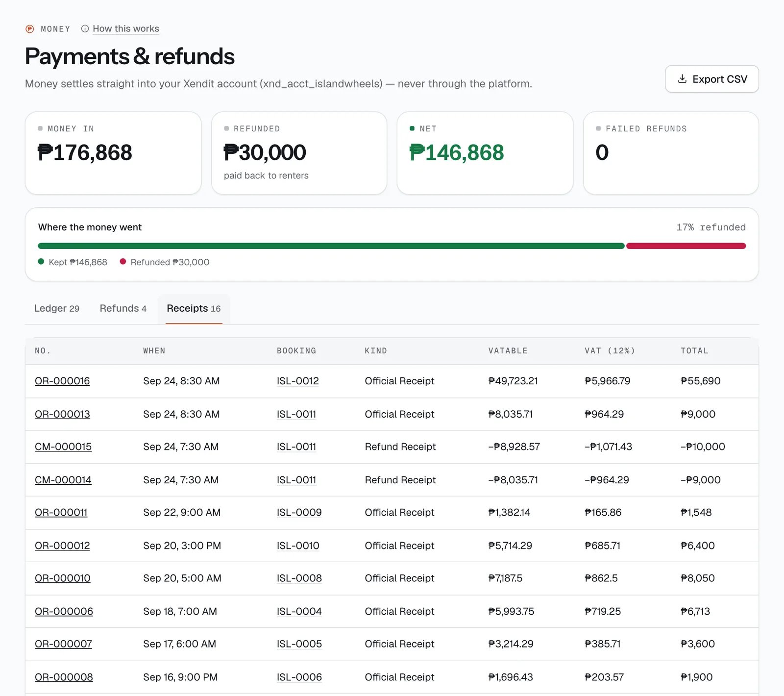Click the KIND column header
Image resolution: width=784 pixels, height=696 pixels.
pyautogui.click(x=376, y=351)
